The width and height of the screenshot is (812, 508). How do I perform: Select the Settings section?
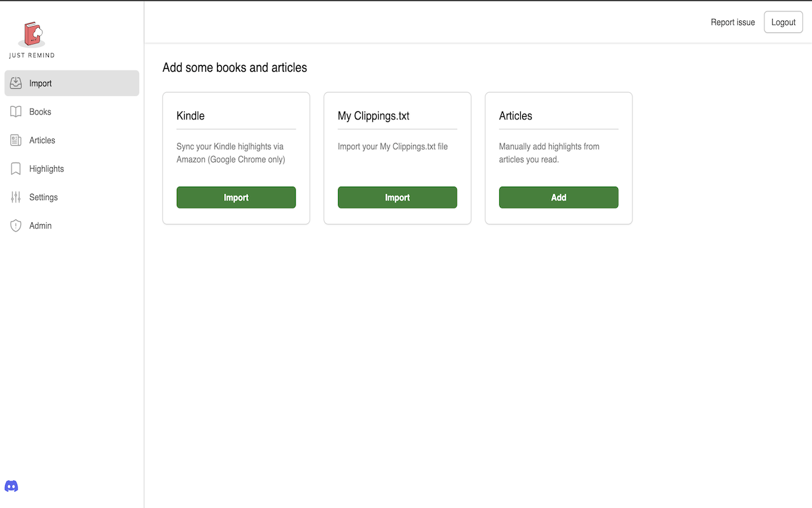click(43, 197)
